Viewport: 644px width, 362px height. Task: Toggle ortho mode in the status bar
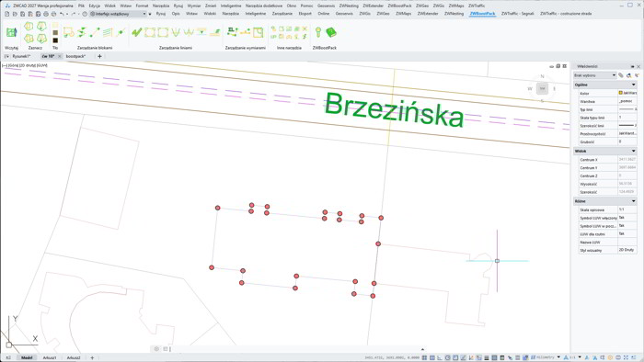click(x=440, y=358)
